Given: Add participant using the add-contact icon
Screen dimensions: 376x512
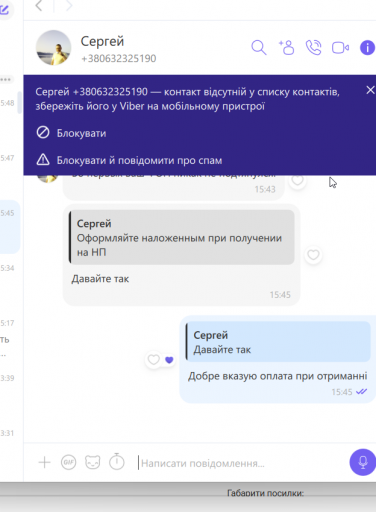Looking at the screenshot, I should point(286,47).
